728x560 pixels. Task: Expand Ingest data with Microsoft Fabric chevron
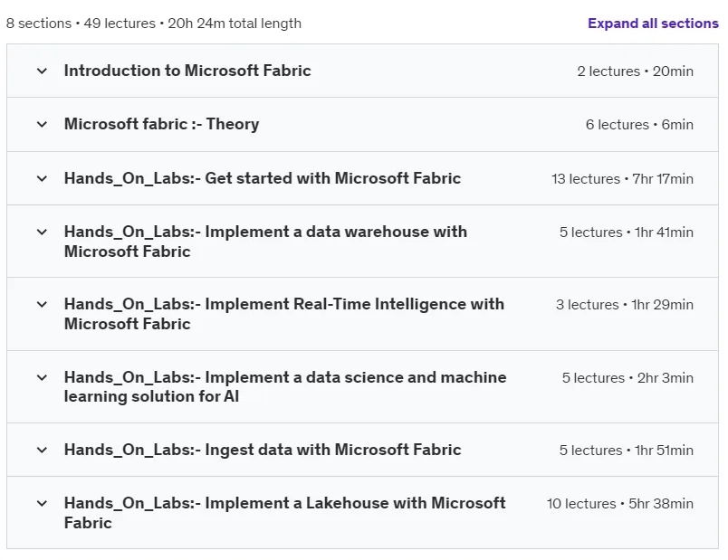pos(42,450)
